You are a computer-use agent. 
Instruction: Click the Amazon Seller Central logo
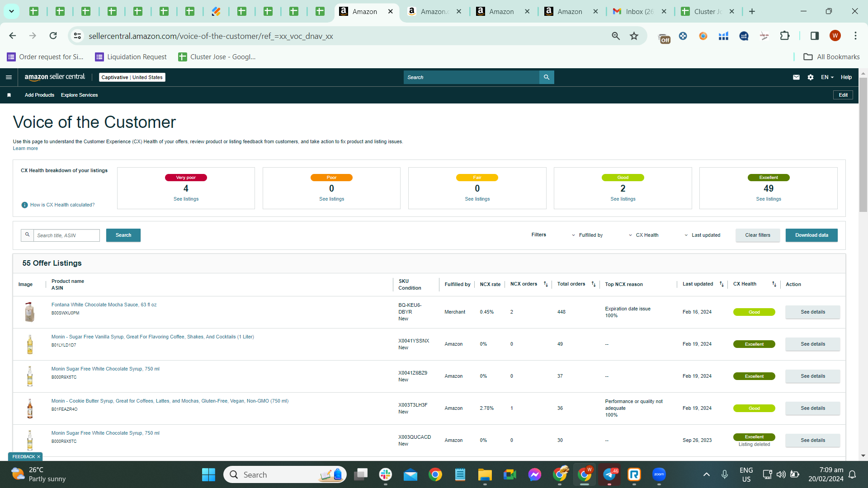click(55, 77)
